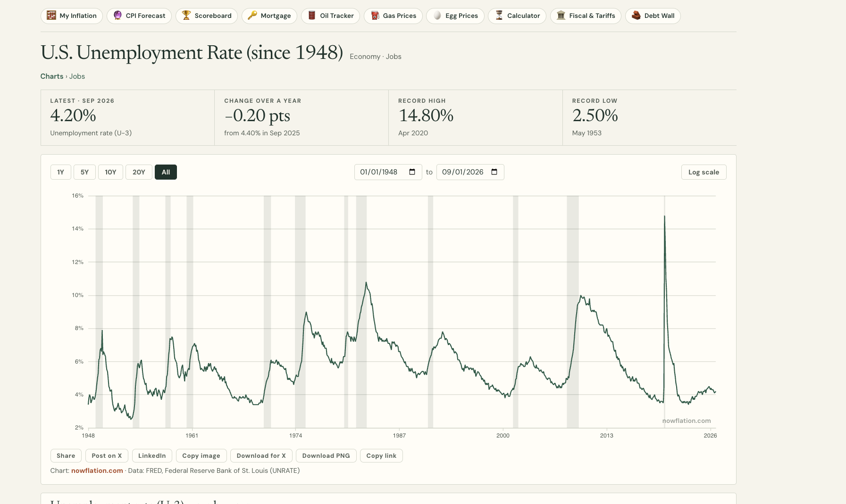Screen dimensions: 846x504
Task: Toggle the Log scale option
Action: (704, 172)
